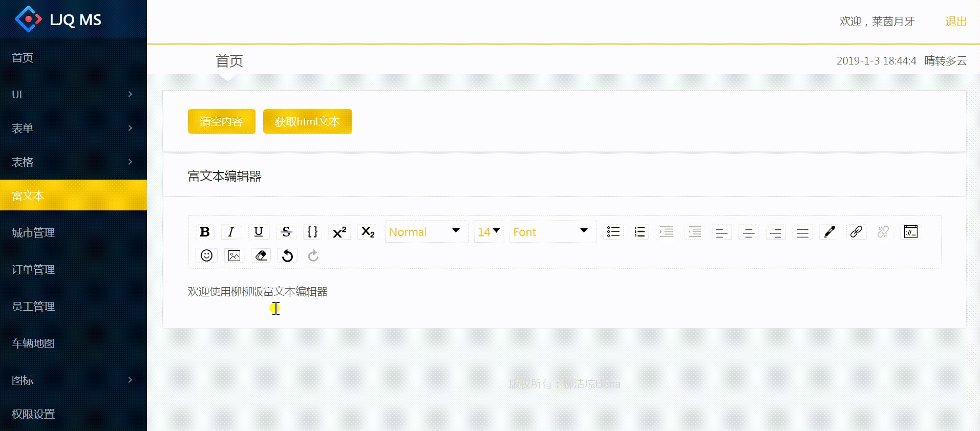Apply superscript formatting

click(x=339, y=232)
